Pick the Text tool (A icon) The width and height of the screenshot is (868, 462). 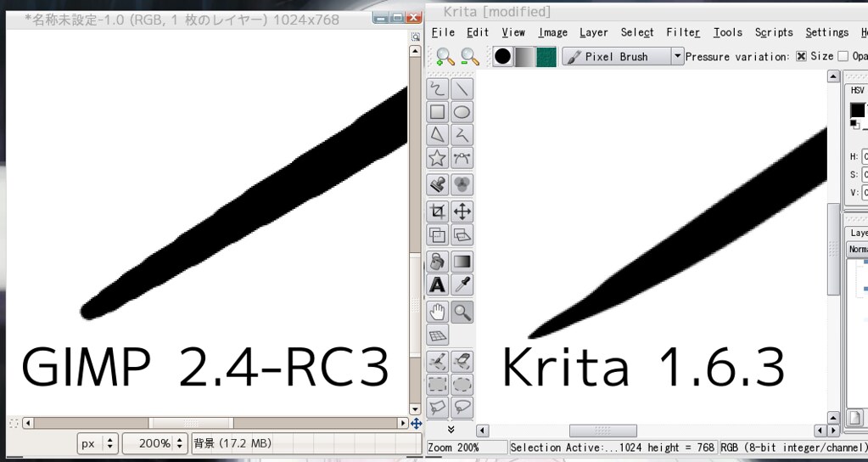(x=437, y=285)
